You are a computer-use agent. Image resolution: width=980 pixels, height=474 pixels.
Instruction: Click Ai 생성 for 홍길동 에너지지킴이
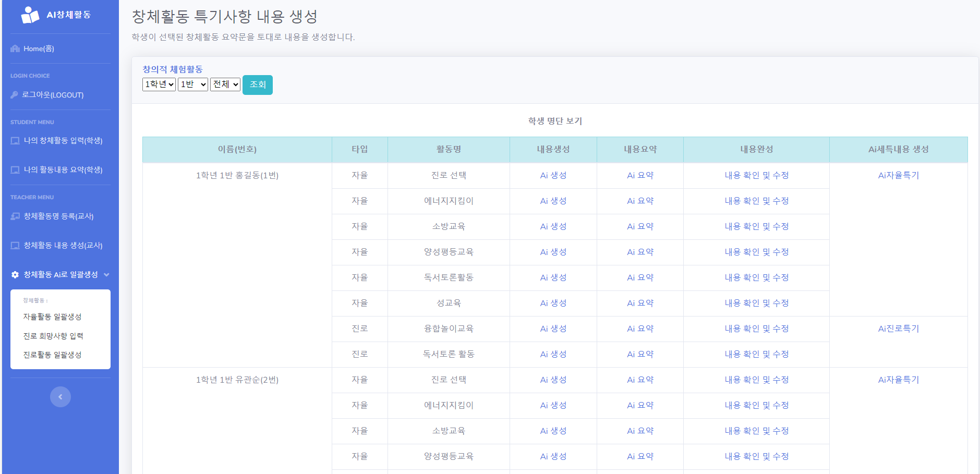553,201
